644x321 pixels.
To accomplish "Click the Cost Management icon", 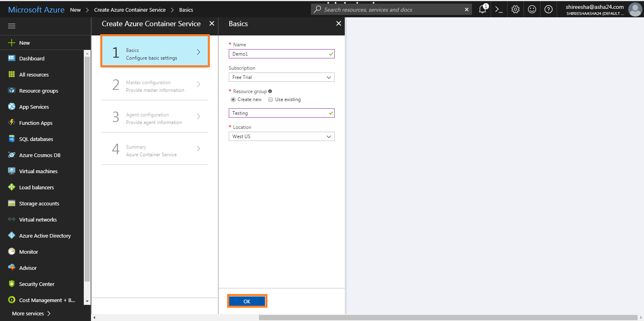I will tap(12, 300).
